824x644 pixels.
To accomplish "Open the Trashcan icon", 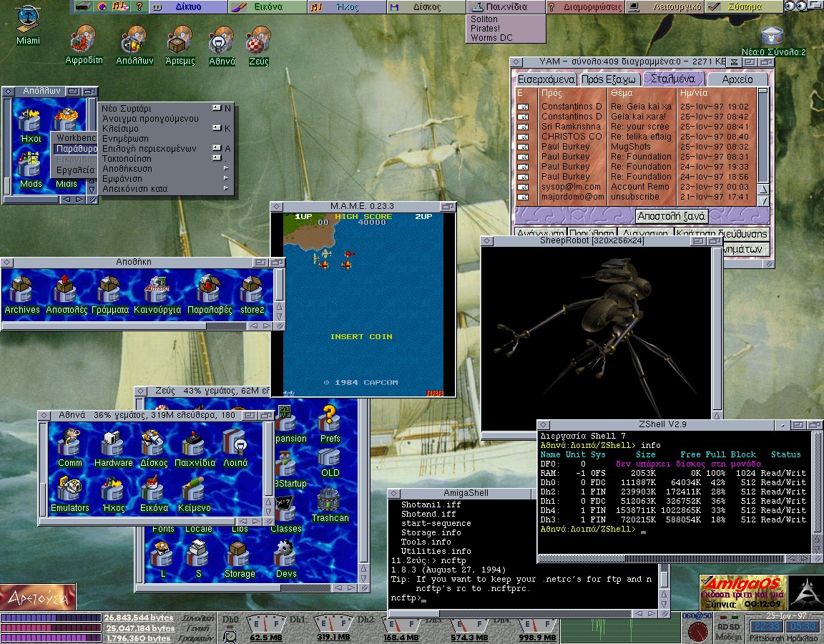I will [329, 500].
